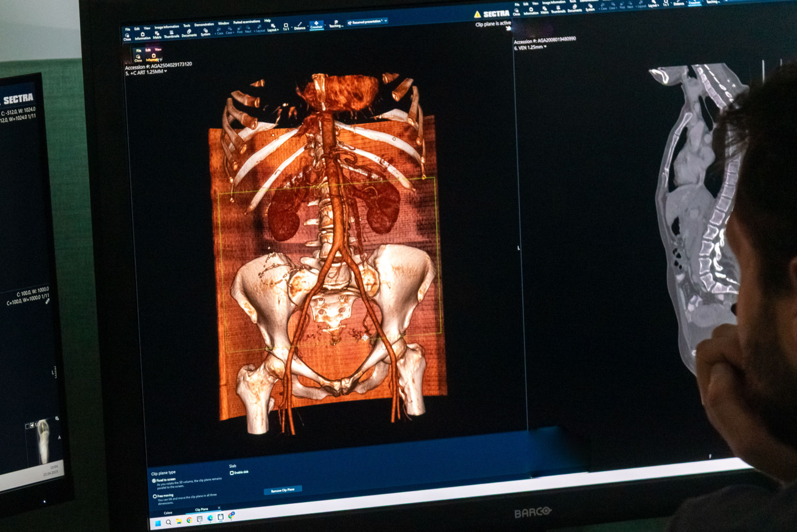Open the Documents icon in left toolbar
Image resolution: width=797 pixels, height=532 pixels.
point(189,33)
